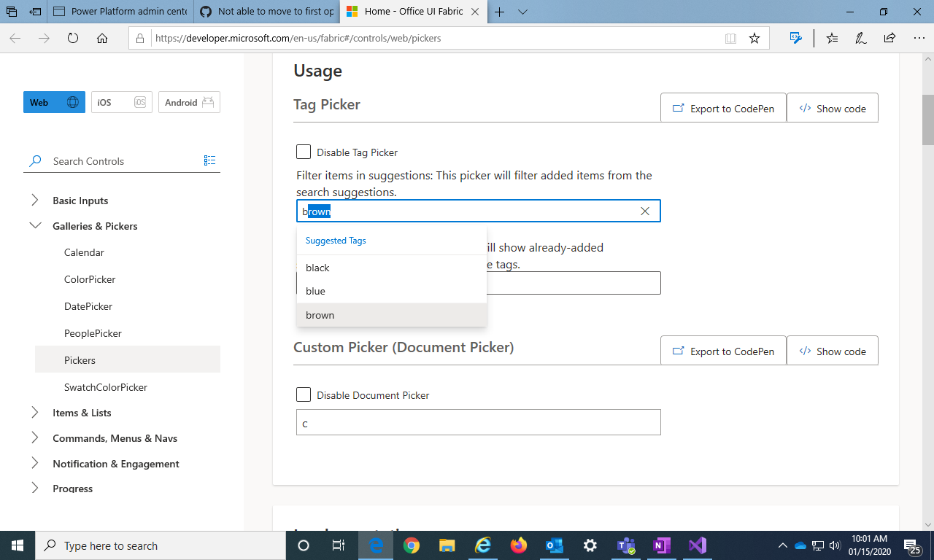The width and height of the screenshot is (934, 560).
Task: Select brown from the Suggested Tags list
Action: [320, 314]
